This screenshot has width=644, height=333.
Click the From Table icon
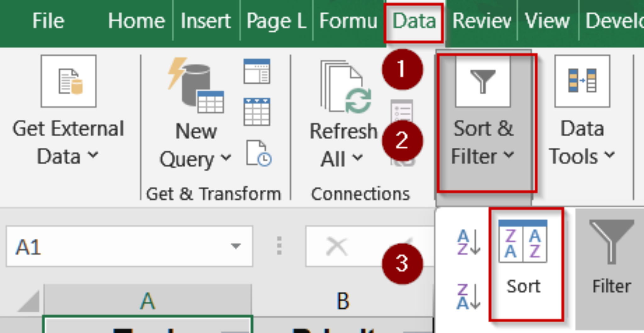257,112
